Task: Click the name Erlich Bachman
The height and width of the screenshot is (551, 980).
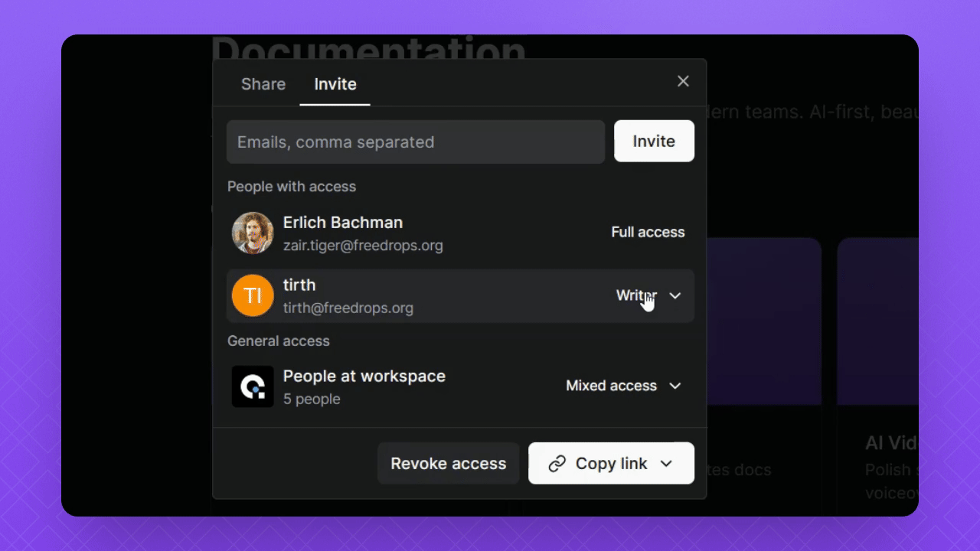Action: (343, 223)
